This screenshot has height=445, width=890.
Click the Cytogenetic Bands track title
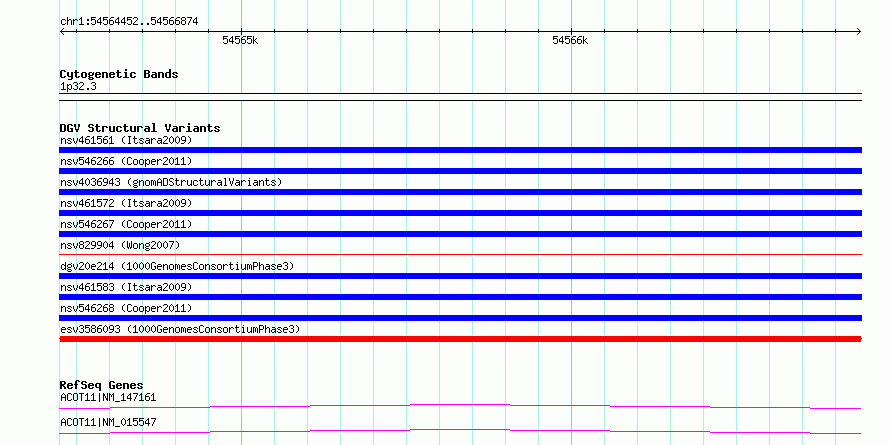(x=119, y=74)
